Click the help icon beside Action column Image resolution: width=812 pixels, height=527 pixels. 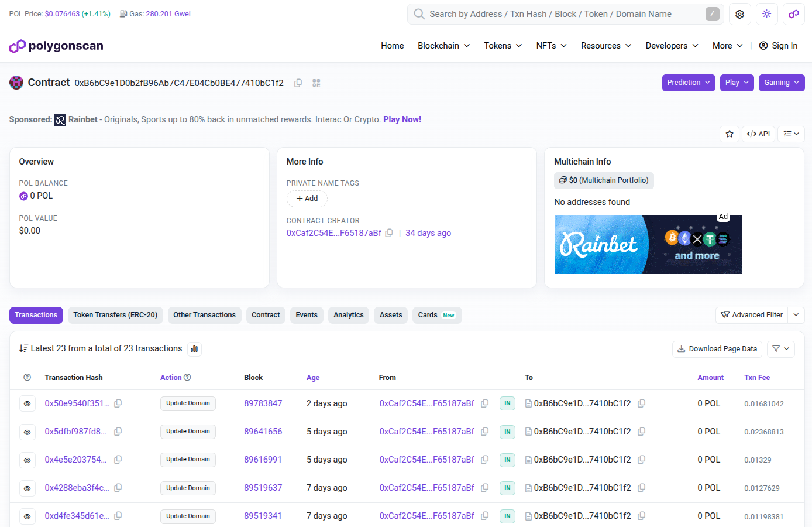tap(187, 378)
